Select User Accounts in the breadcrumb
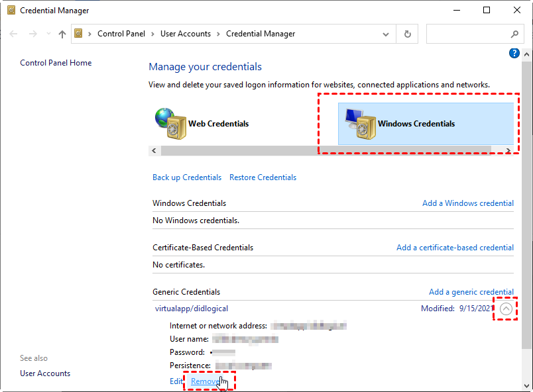 pos(185,34)
